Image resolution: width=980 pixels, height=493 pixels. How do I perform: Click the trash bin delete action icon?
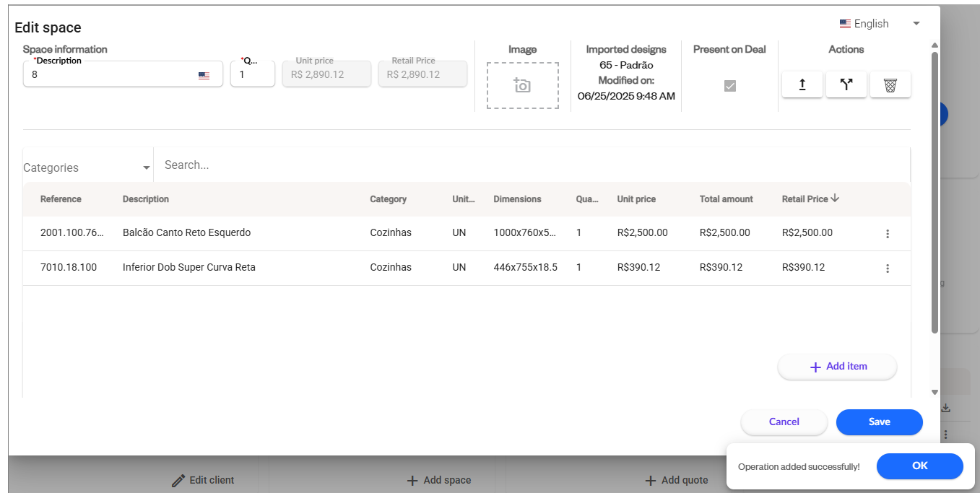(x=890, y=84)
